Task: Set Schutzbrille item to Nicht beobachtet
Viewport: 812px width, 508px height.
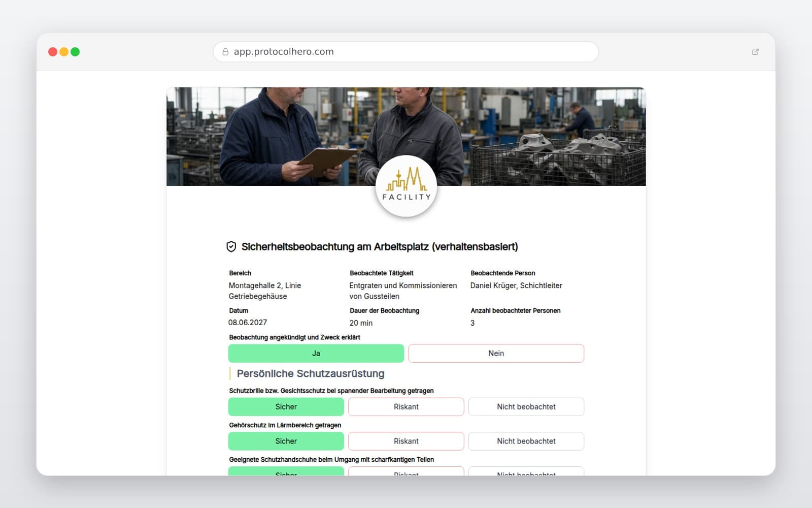Action: [x=526, y=407]
